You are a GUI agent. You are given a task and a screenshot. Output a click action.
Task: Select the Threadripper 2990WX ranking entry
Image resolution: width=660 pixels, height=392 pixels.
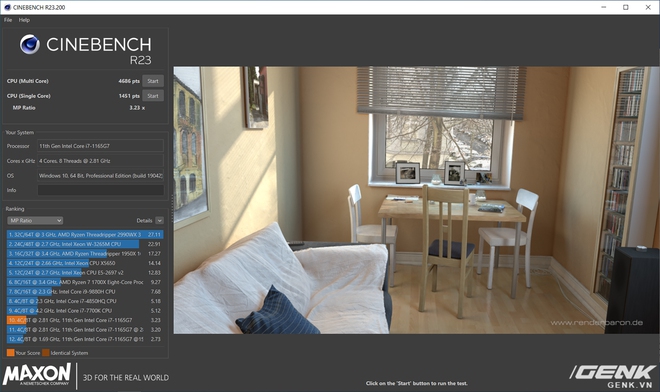pyautogui.click(x=85, y=235)
